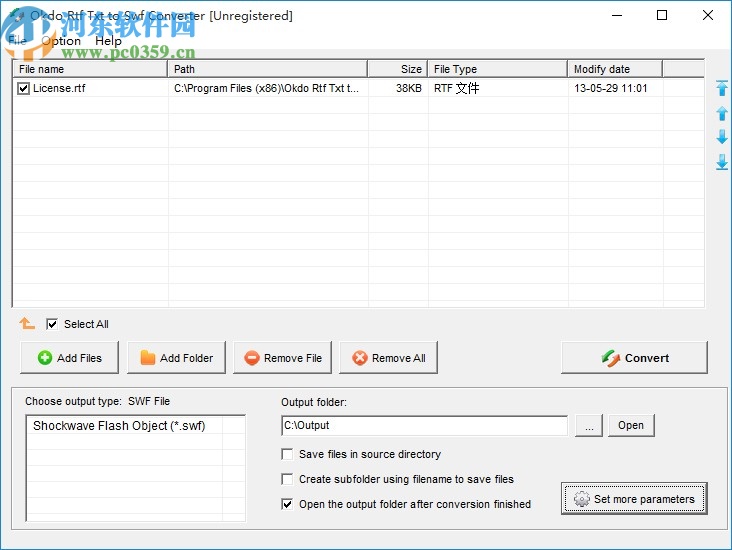Sort list by File Type column header
The image size is (732, 550).
(x=498, y=69)
